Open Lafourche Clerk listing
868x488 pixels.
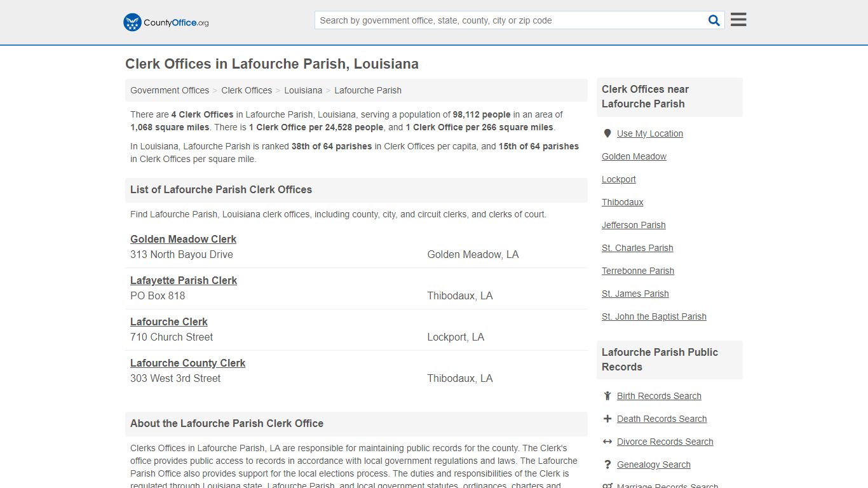[x=169, y=322]
